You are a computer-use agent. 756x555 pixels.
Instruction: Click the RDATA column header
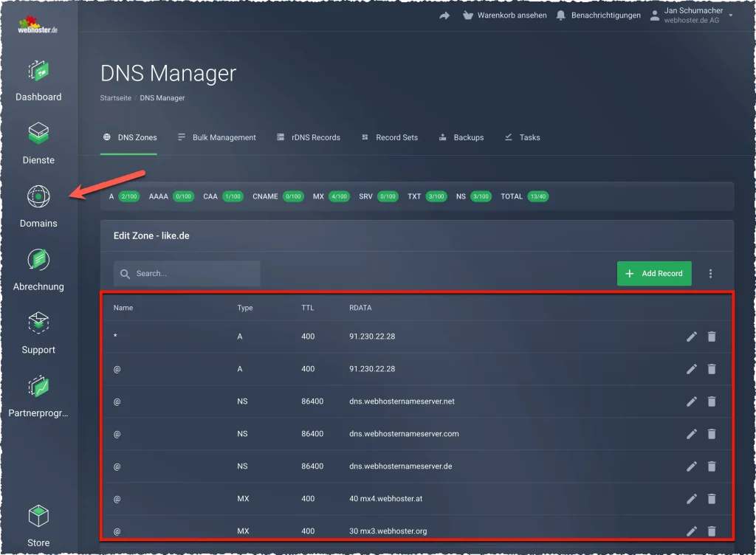click(x=360, y=308)
